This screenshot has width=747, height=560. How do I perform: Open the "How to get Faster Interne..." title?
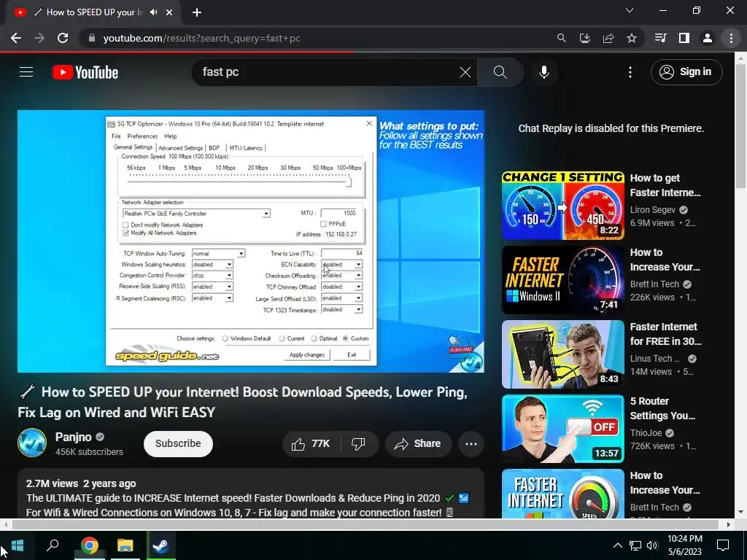coord(665,185)
